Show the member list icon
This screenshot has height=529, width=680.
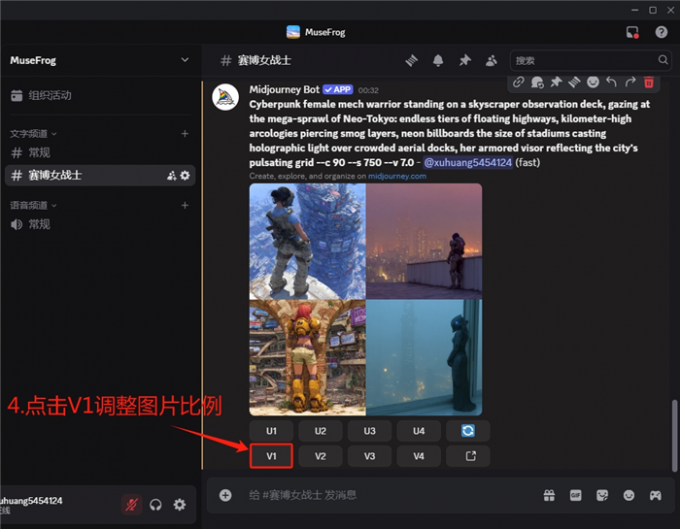(x=491, y=60)
